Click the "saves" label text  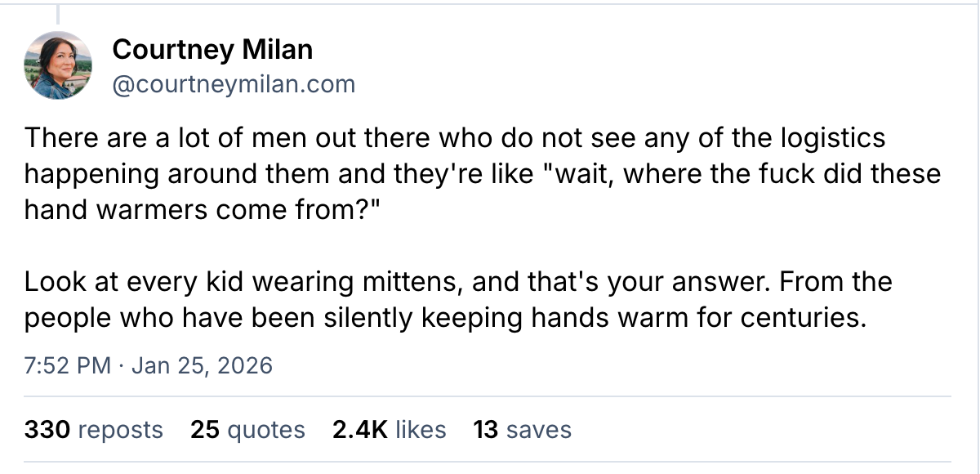[538, 429]
